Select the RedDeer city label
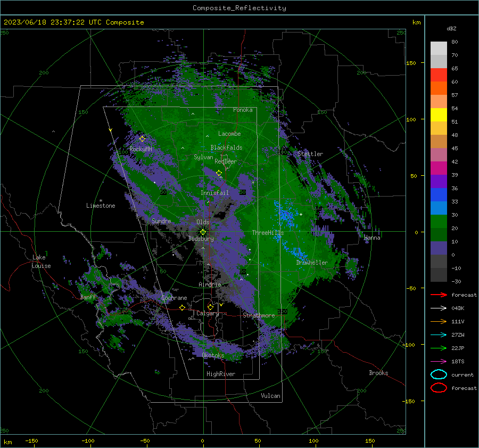This screenshot has height=448, width=479. pos(226,161)
